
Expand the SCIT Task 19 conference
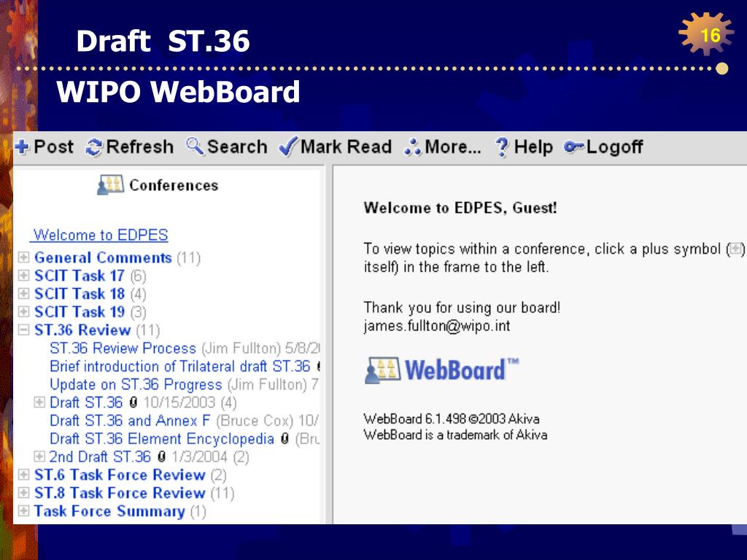(23, 312)
